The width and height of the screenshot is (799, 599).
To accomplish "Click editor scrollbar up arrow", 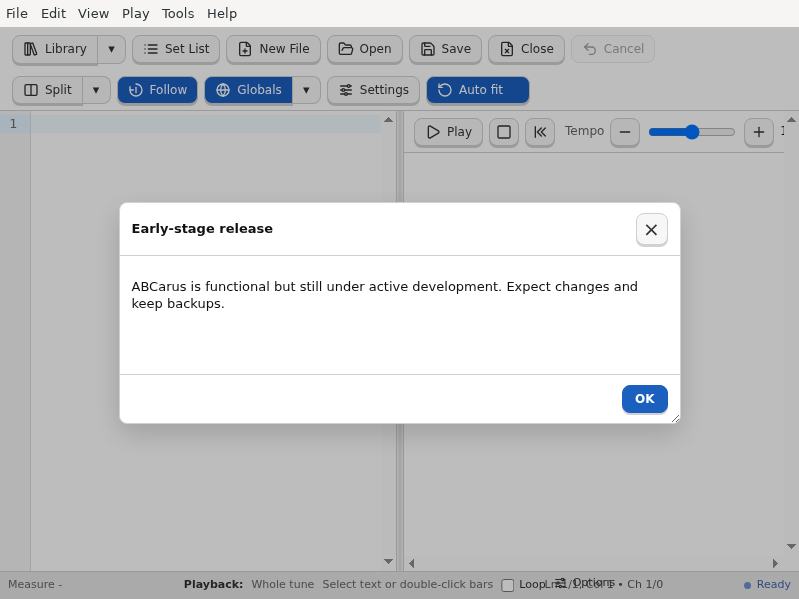I will click(388, 120).
